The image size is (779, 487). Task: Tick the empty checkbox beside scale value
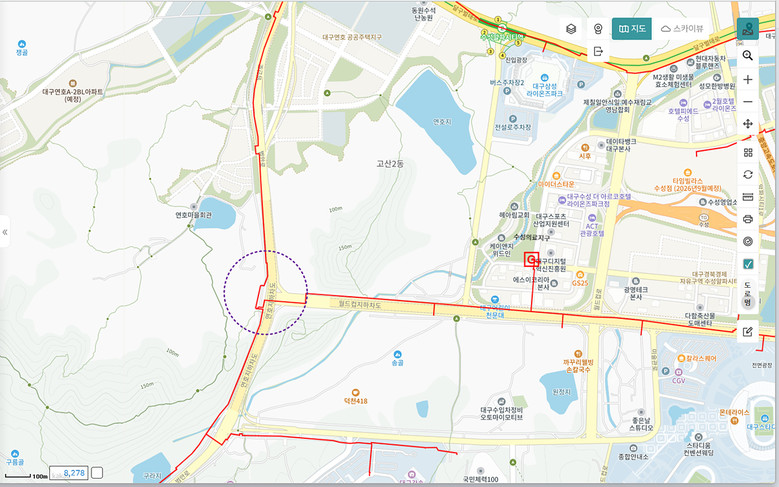tap(97, 472)
